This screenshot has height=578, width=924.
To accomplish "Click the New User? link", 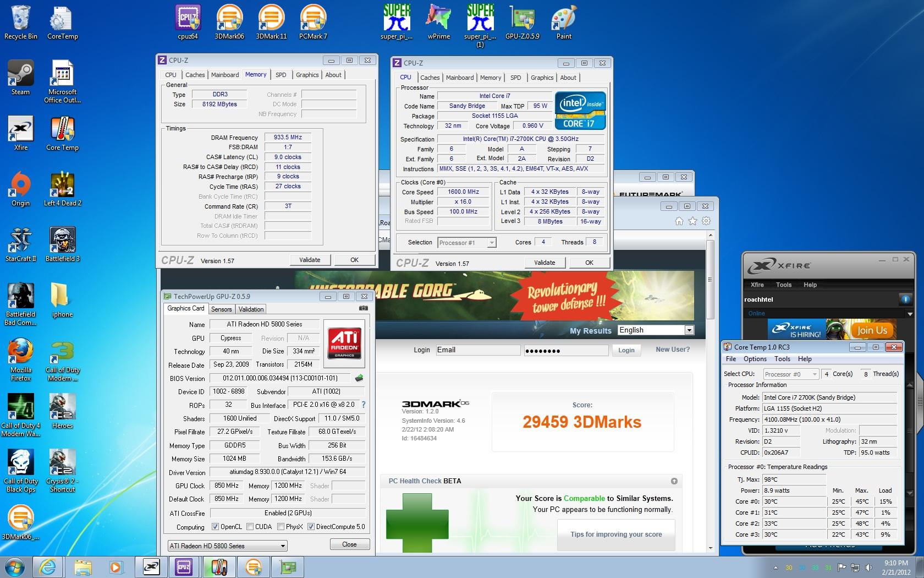I will click(x=673, y=350).
